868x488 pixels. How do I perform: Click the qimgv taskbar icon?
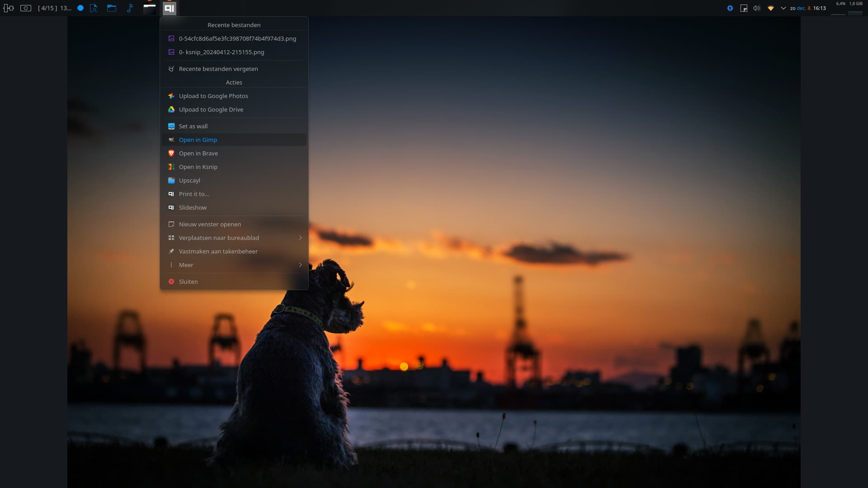point(170,8)
